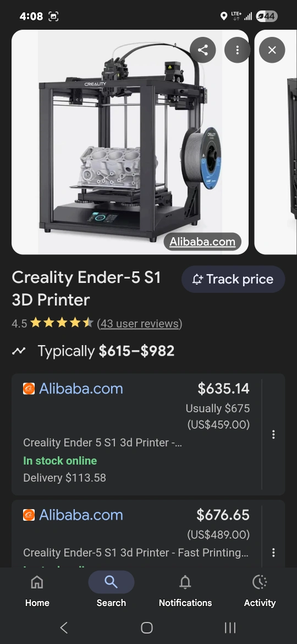Open second Alibaba.com seller link
The width and height of the screenshot is (297, 644).
click(81, 515)
